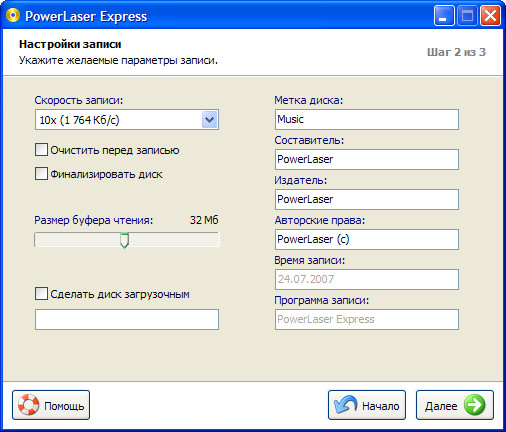Viewport: 506px width, 432px height.
Task: Return to start with Начало button
Action: click(x=367, y=405)
